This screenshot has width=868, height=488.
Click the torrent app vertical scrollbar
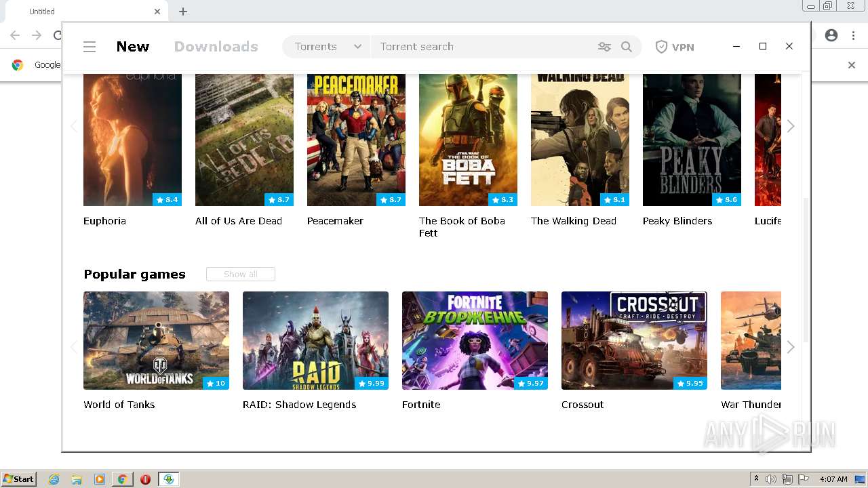point(806,269)
